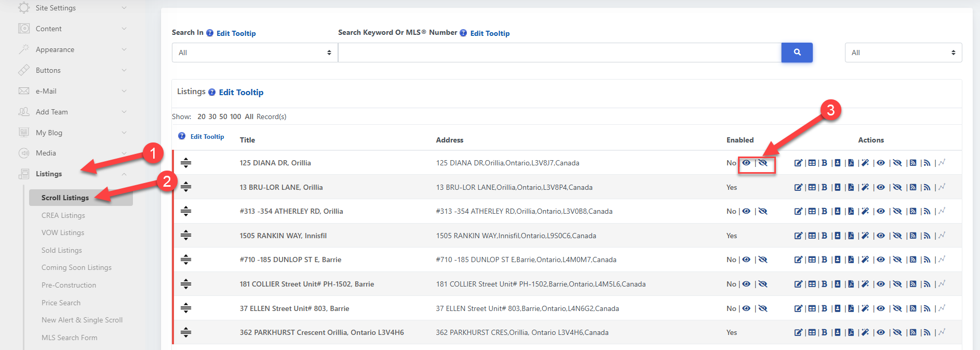The width and height of the screenshot is (980, 350).
Task: Click Edit Tooltip link beside Listings heading
Action: (x=241, y=92)
